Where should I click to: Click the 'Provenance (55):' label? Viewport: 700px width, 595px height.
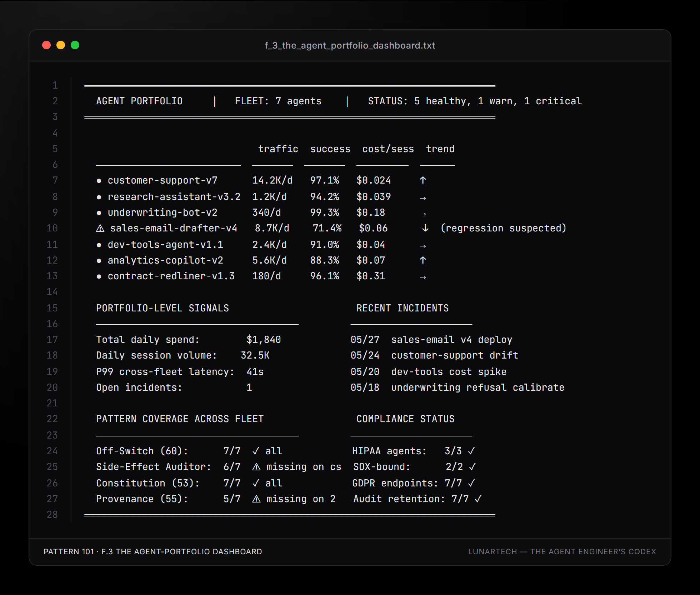tap(142, 499)
